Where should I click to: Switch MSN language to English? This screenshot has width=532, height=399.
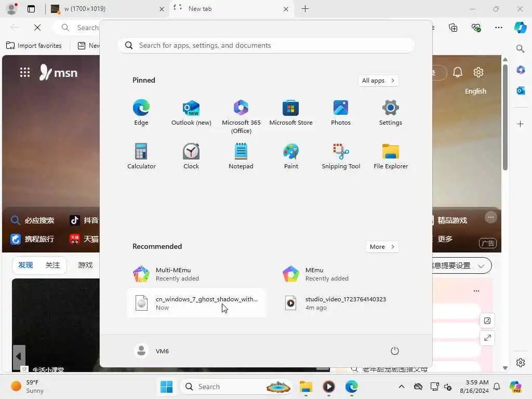[x=475, y=91]
